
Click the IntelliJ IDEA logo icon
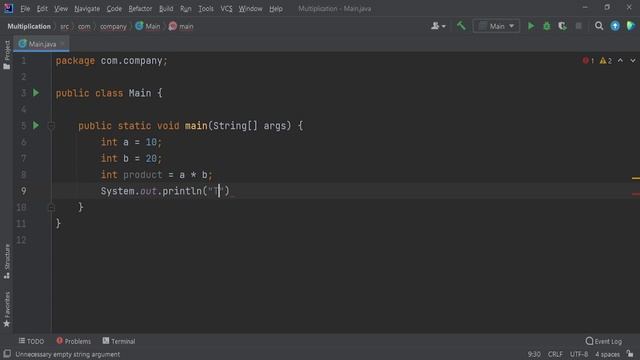[8, 8]
